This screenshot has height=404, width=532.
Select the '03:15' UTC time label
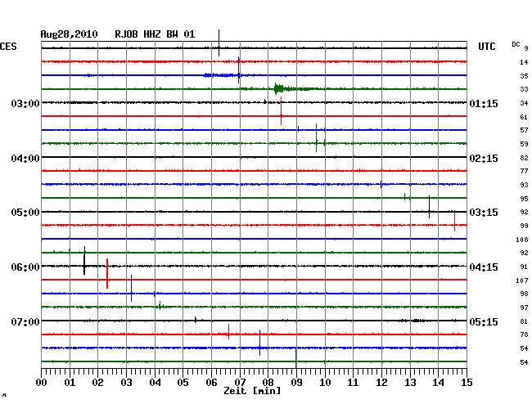pyautogui.click(x=484, y=213)
